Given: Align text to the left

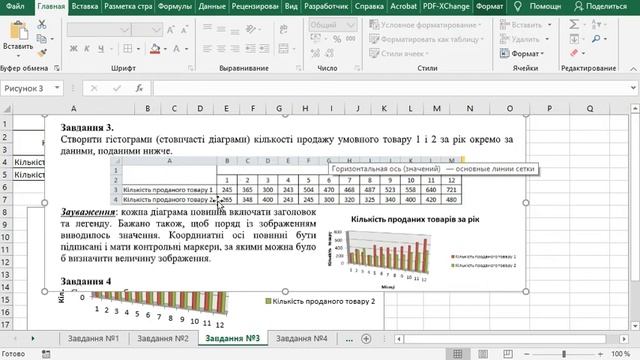Looking at the screenshot, I should point(207,49).
